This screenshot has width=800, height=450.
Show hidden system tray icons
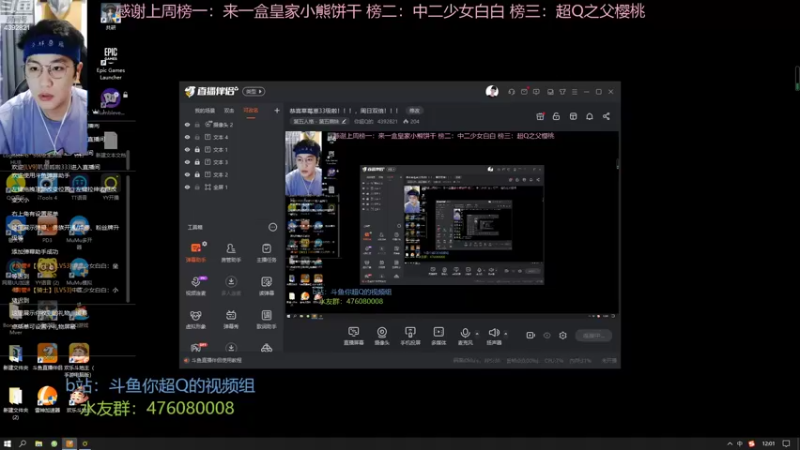730,443
